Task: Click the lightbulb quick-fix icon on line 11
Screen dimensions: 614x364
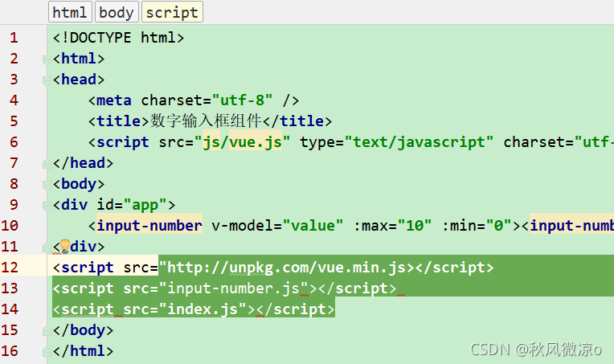Action: [65, 247]
